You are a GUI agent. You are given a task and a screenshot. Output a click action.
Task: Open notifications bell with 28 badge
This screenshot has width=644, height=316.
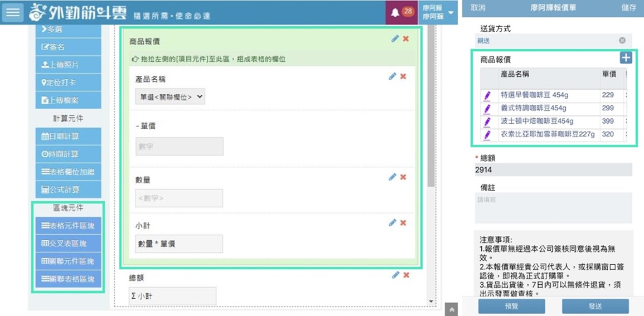click(x=395, y=12)
